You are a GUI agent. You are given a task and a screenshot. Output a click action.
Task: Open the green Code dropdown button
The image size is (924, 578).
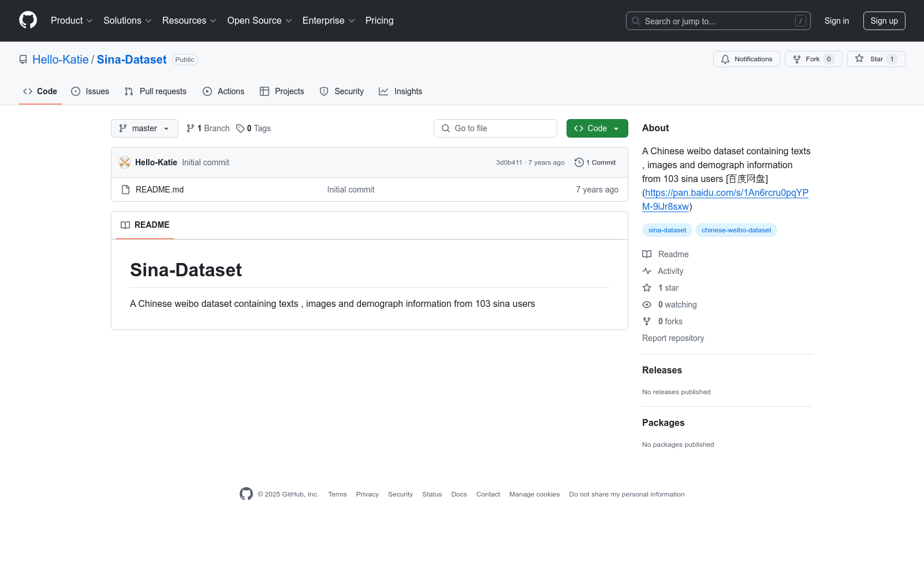pos(597,128)
